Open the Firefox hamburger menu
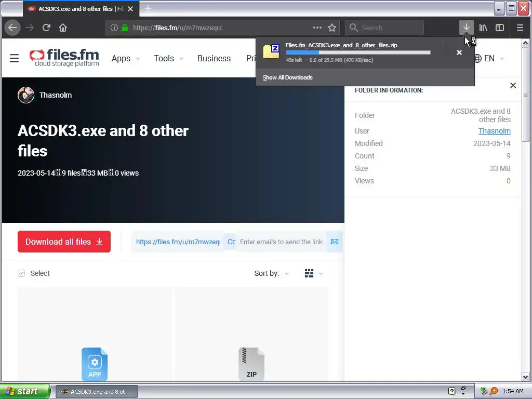532x399 pixels. 520,28
